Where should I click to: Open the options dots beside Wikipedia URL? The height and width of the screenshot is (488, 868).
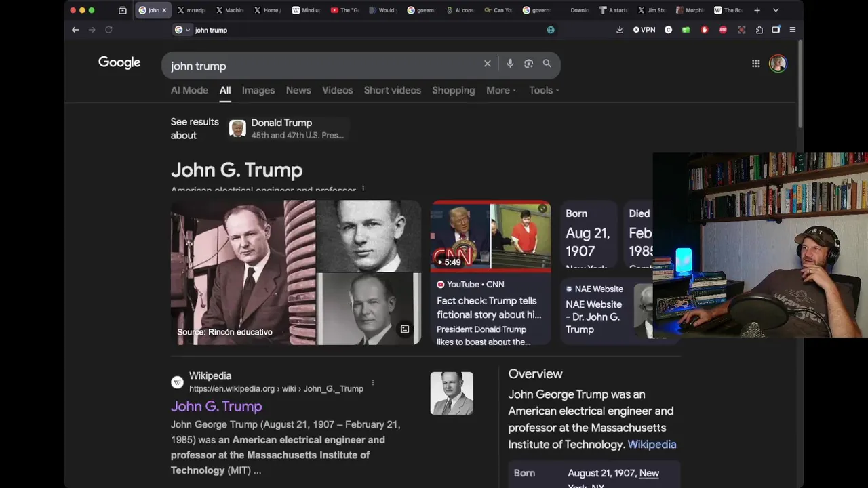(372, 382)
